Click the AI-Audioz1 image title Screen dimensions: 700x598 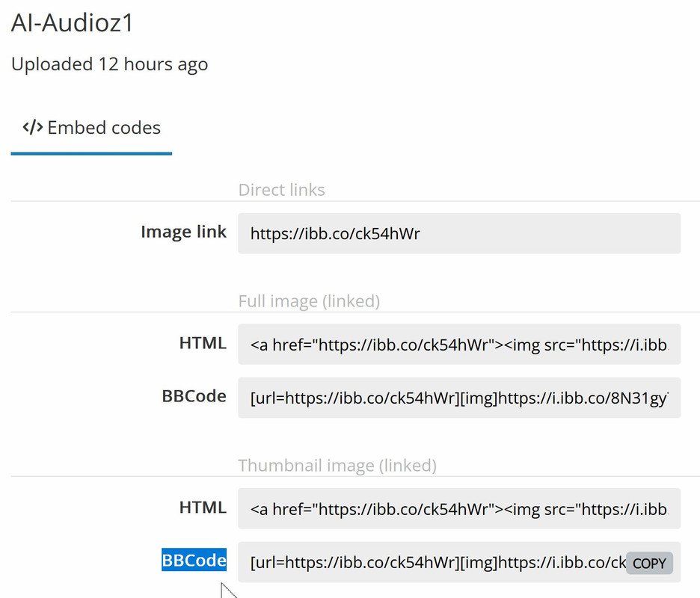pos(72,22)
